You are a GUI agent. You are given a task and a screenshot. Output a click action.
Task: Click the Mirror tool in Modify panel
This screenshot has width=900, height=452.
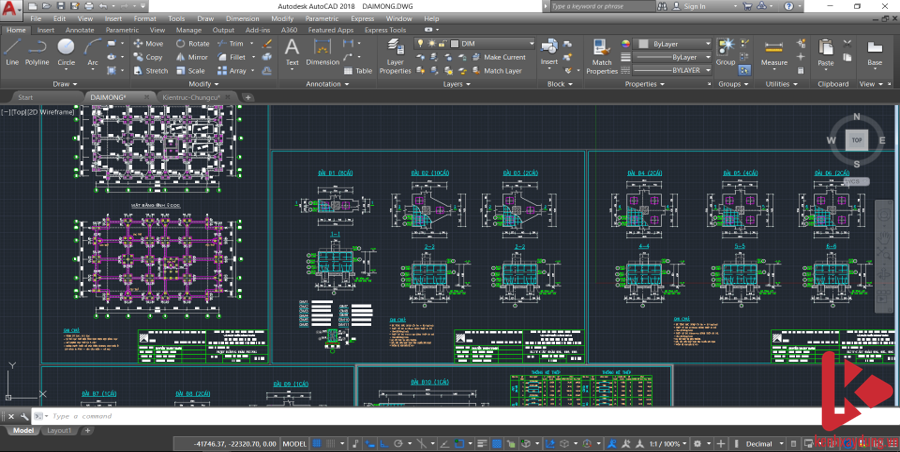[x=192, y=57]
